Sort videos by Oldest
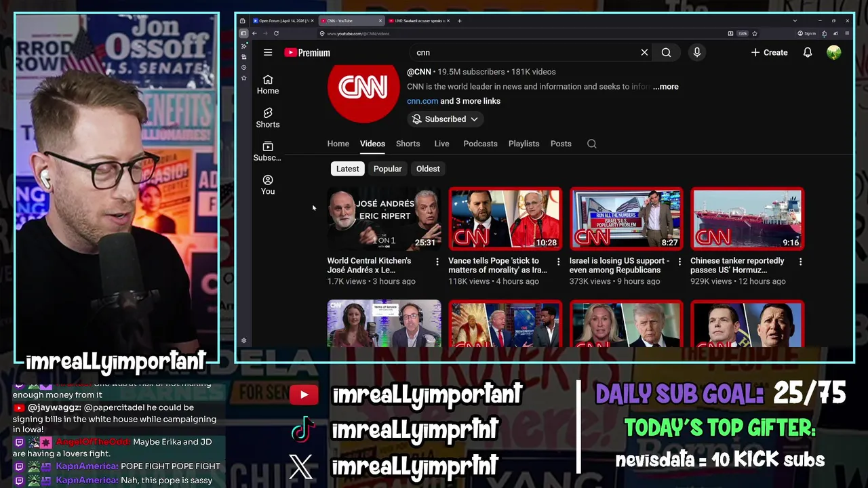868x488 pixels. [x=428, y=169]
